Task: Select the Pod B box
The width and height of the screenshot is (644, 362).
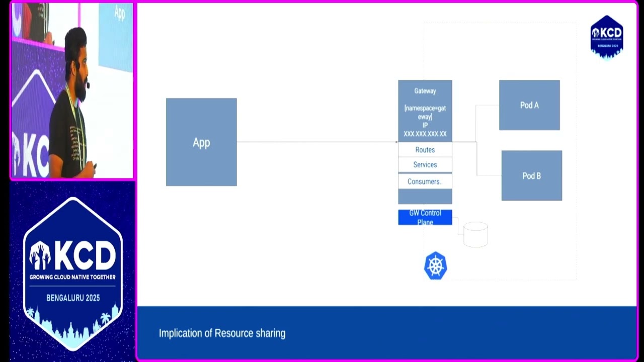Action: point(532,175)
